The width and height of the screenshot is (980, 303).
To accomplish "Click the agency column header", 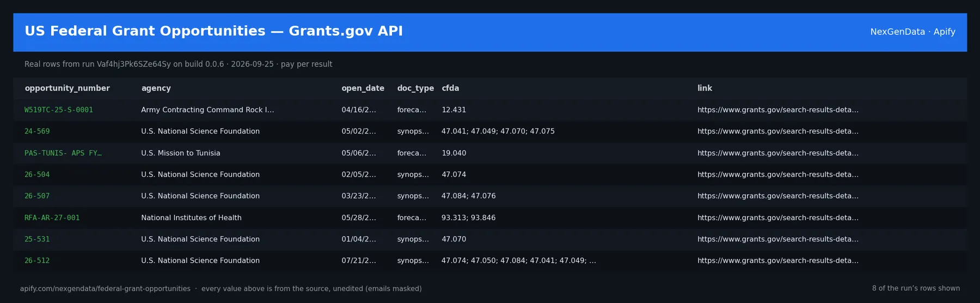I will click(x=156, y=88).
